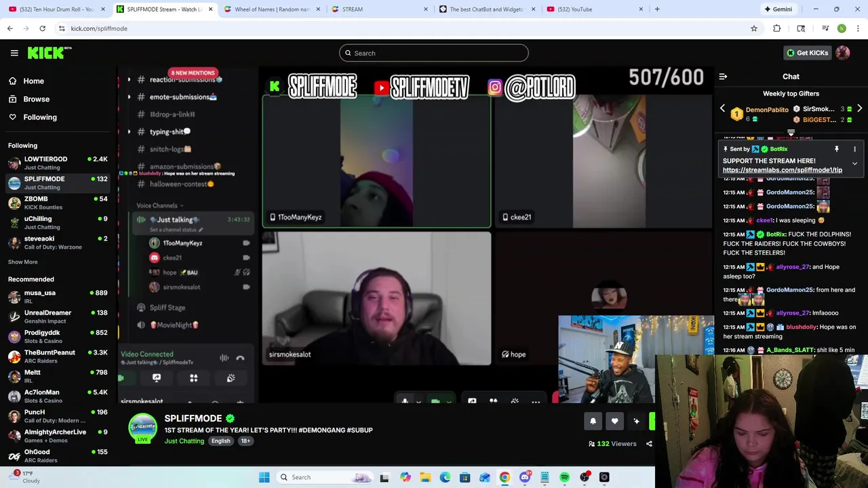Viewport: 868px width, 488px height.
Task: Switch to (532) YouTube tab
Action: (595, 9)
